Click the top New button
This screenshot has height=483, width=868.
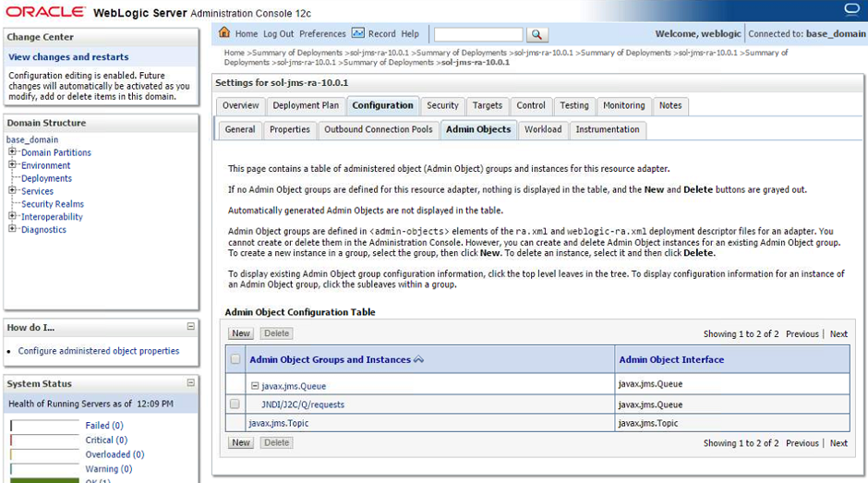tap(241, 333)
